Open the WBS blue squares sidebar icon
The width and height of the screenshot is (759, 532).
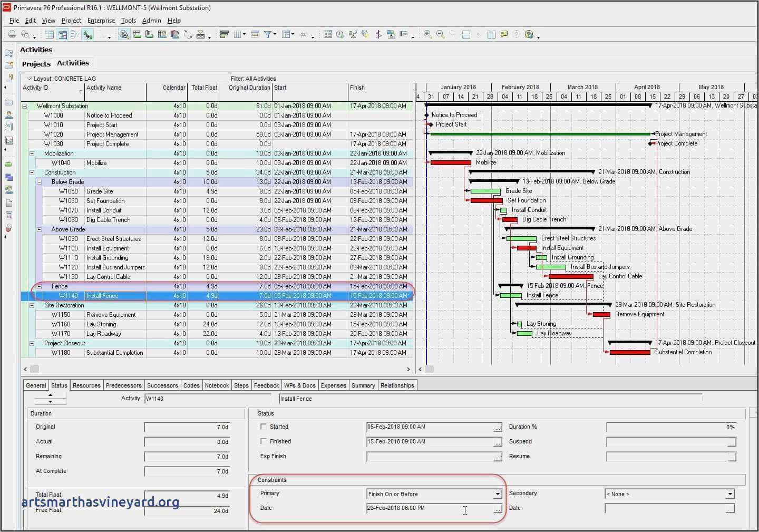click(9, 177)
